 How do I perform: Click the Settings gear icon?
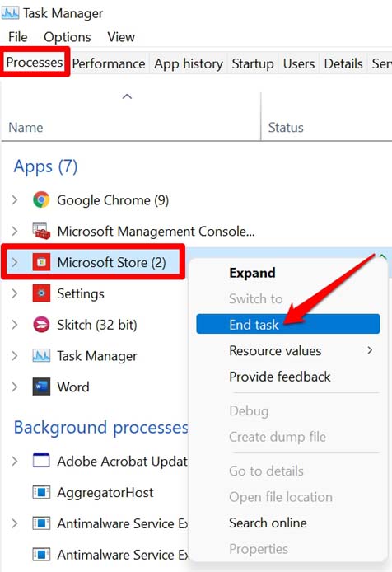coord(41,293)
